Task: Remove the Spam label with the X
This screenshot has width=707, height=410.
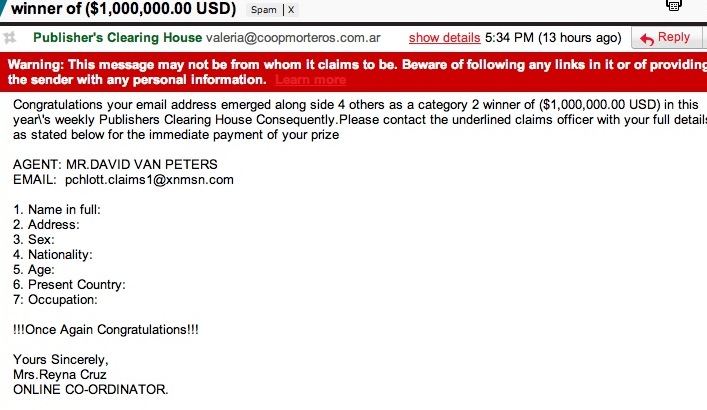Action: 291,10
